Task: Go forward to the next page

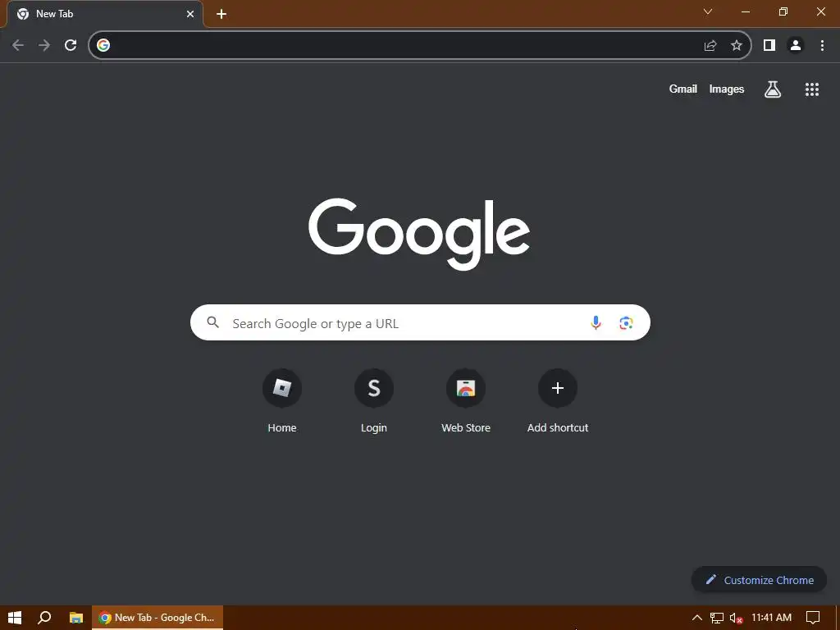Action: (44, 46)
